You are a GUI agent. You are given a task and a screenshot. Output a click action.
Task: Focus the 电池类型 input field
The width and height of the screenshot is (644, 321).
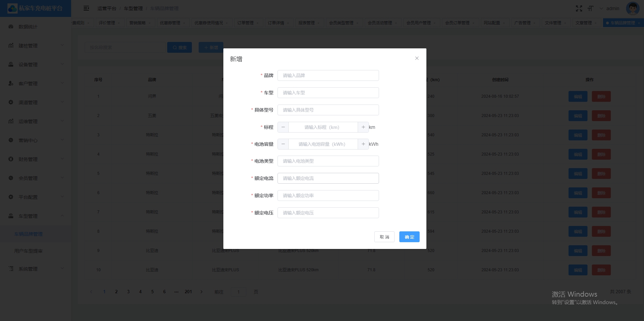tap(328, 161)
